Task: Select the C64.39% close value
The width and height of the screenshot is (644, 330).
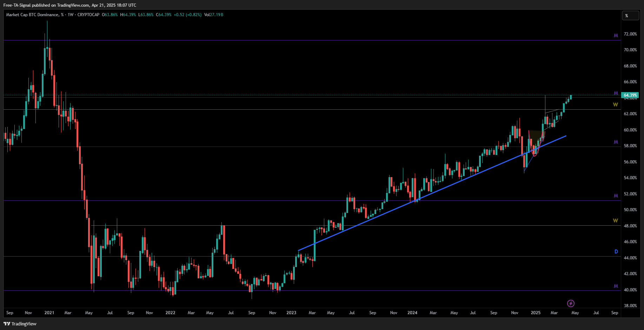Action: point(164,15)
